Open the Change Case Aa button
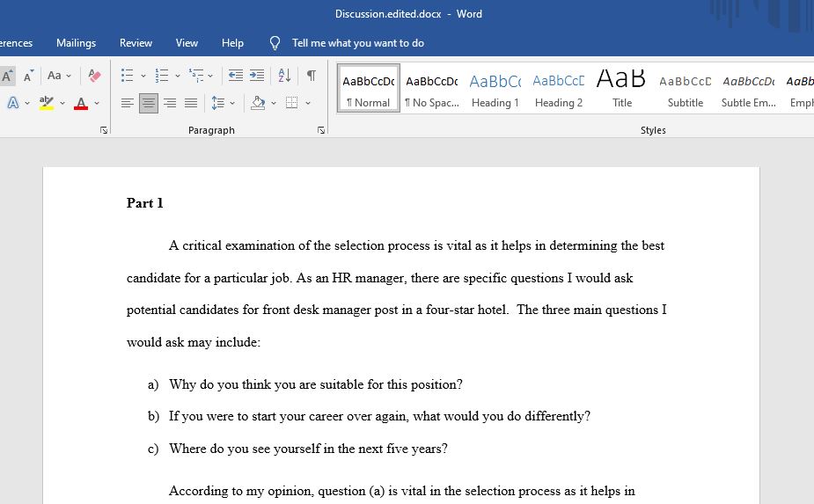The width and height of the screenshot is (814, 504). [x=54, y=76]
